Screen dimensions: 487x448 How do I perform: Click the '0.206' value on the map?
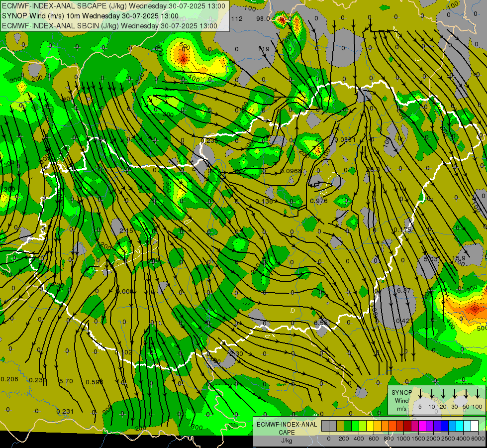(x=9, y=379)
